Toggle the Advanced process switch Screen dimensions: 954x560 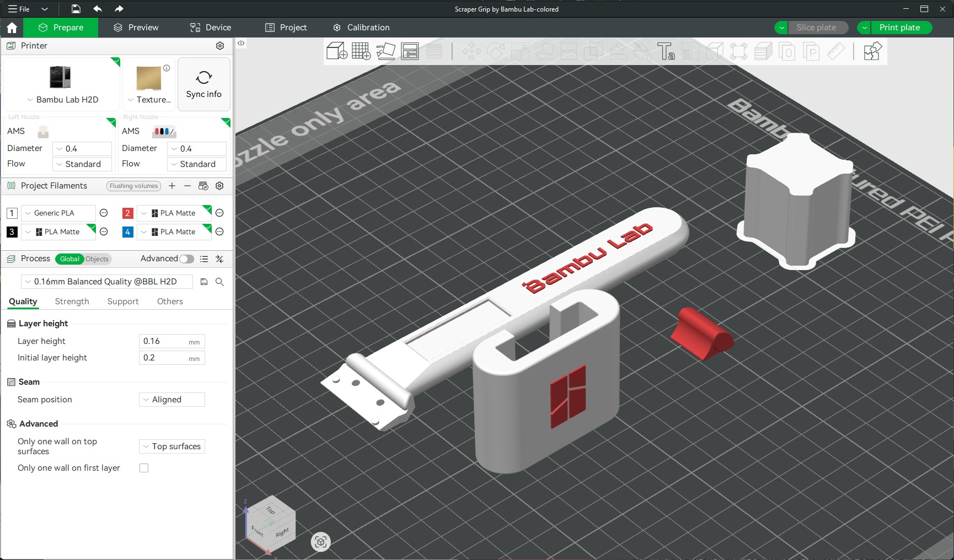[x=186, y=259]
